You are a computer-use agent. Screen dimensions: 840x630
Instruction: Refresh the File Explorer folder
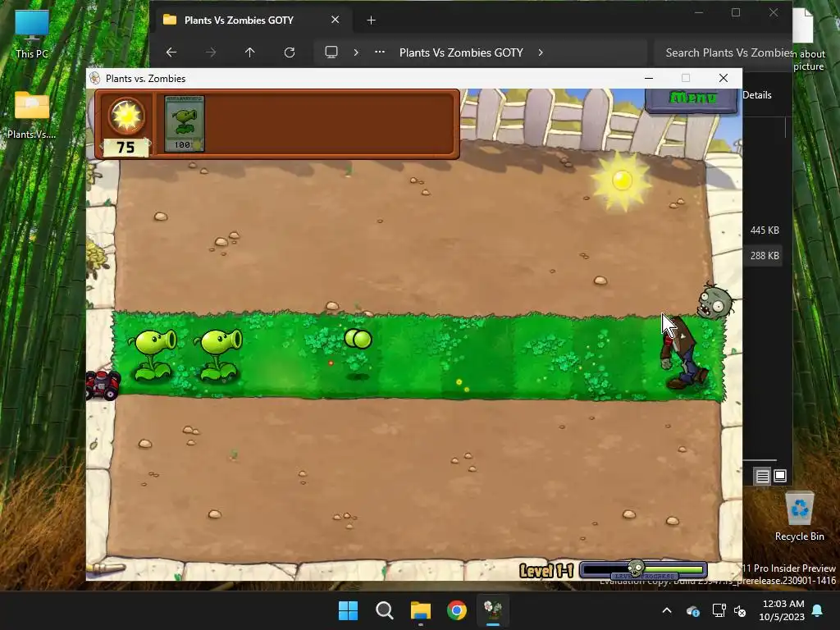pos(290,52)
